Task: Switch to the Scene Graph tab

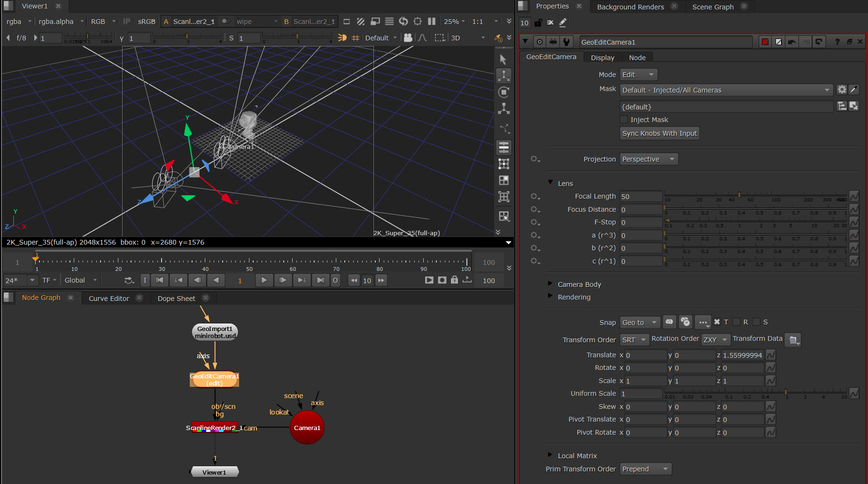Action: pos(713,7)
